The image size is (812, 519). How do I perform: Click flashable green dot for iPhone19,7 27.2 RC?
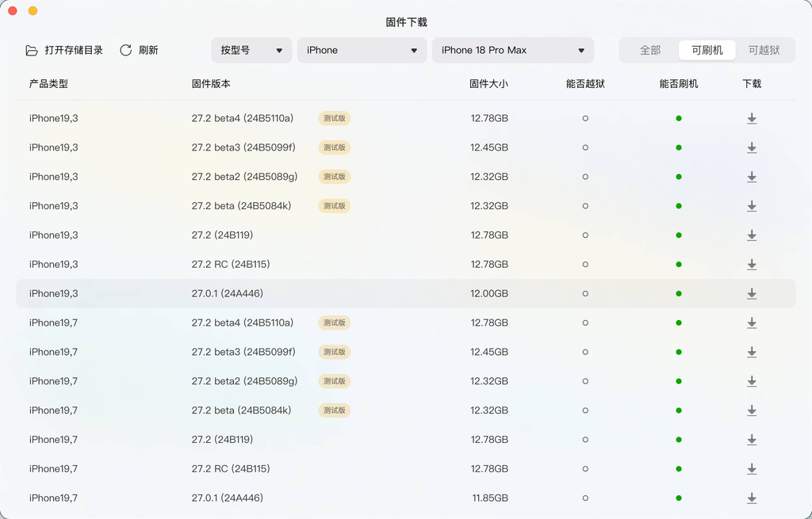pyautogui.click(x=679, y=469)
